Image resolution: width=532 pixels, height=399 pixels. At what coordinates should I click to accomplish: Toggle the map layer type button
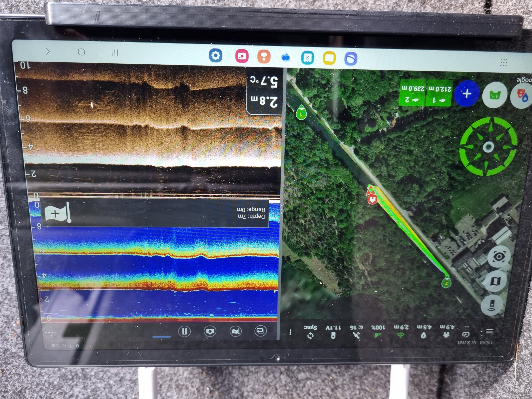(x=496, y=281)
